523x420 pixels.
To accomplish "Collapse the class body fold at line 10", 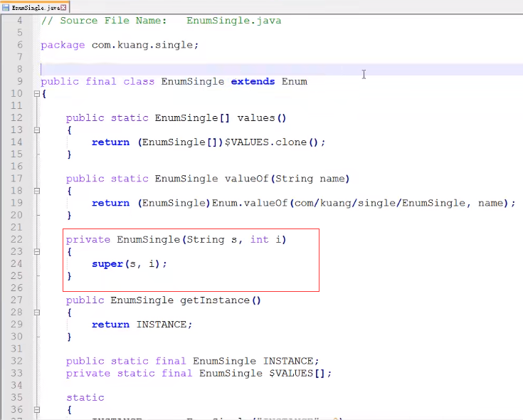I will point(37,94).
